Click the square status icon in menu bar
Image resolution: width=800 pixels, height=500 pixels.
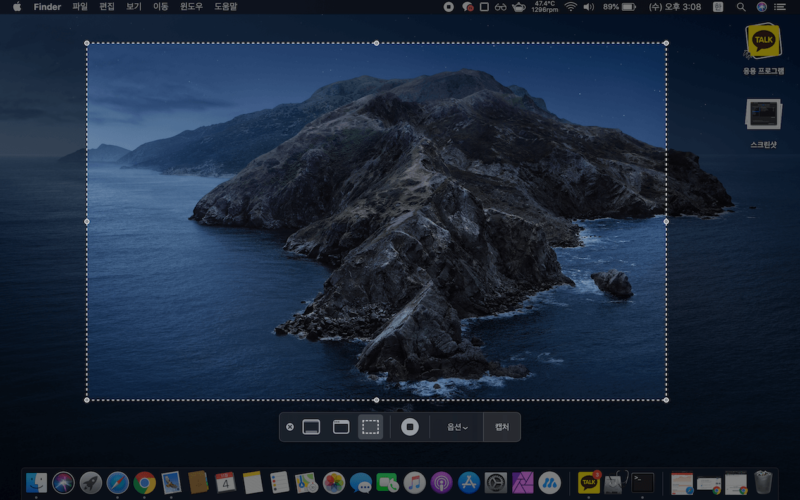tap(484, 7)
